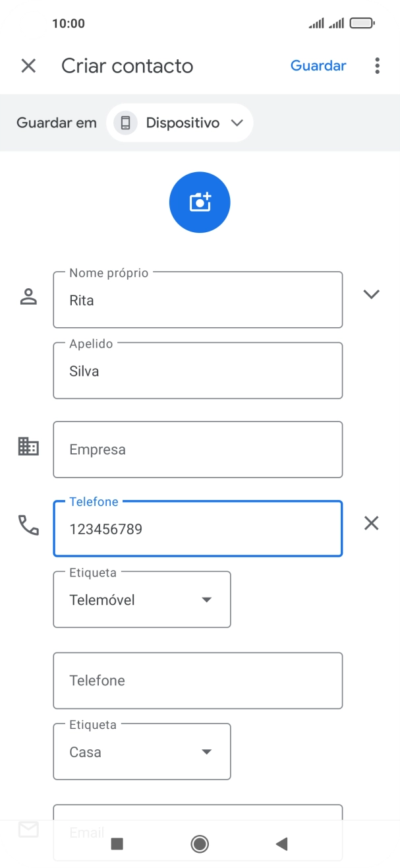
Task: Click the Apelido field showing Silva
Action: point(198,371)
